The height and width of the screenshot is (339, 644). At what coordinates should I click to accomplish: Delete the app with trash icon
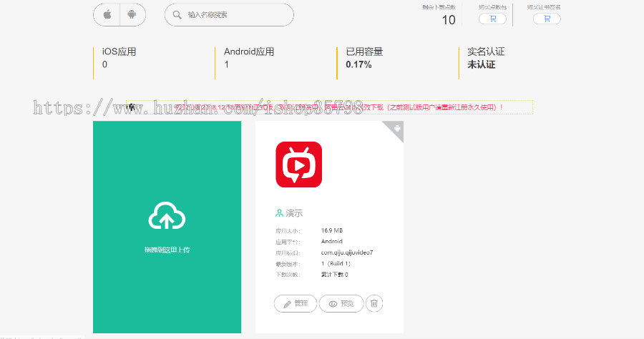click(x=374, y=304)
